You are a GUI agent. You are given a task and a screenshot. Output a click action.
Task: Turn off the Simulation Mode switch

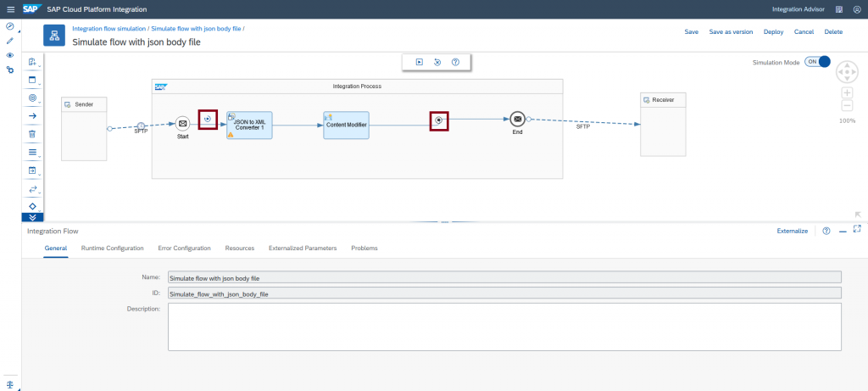pos(817,62)
